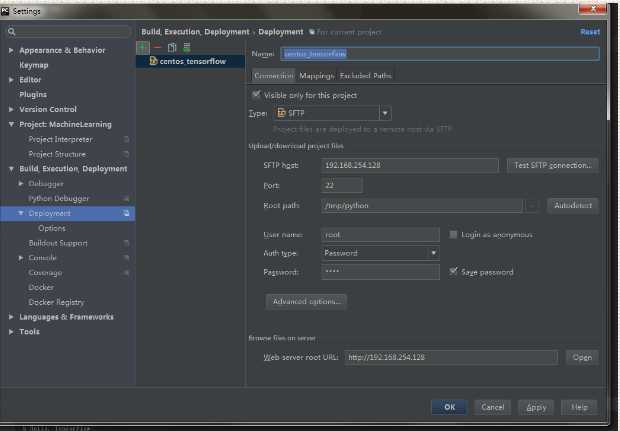Expand Languages & Frameworks section
This screenshot has width=620, height=431.
11,317
